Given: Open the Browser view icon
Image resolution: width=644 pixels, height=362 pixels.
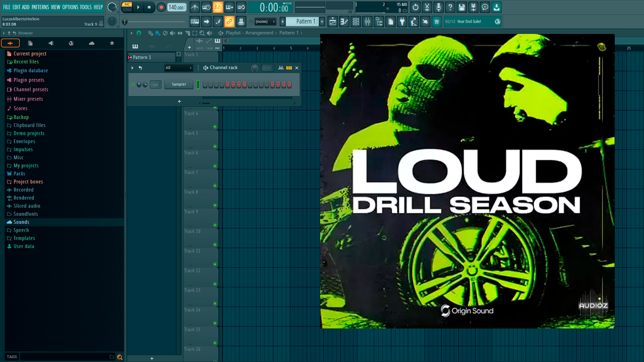Looking at the screenshot, I should click(379, 21).
